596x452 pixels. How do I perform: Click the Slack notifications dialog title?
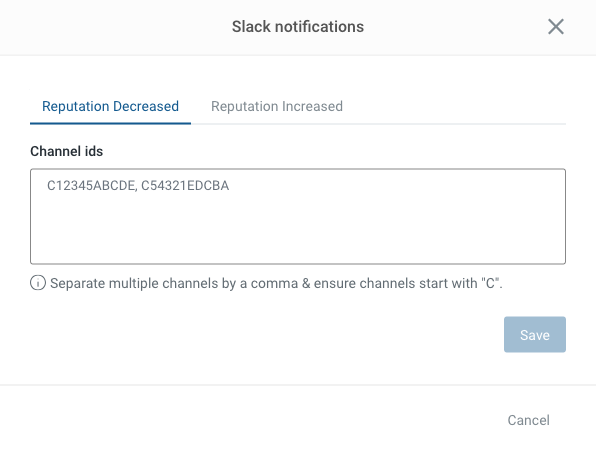pos(298,27)
